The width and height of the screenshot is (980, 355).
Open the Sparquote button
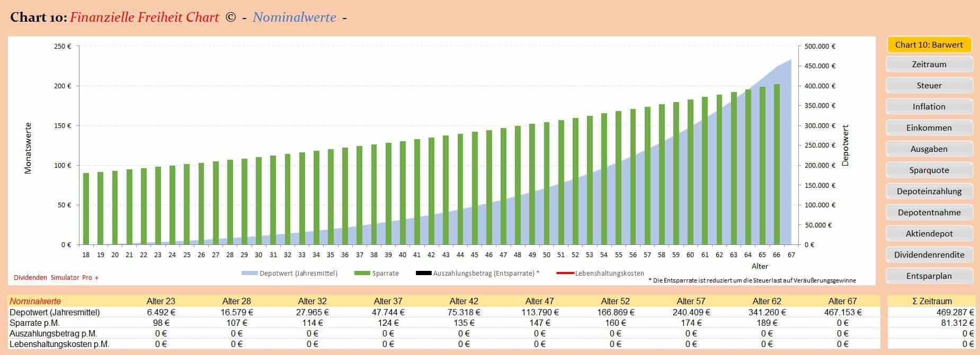pyautogui.click(x=929, y=170)
